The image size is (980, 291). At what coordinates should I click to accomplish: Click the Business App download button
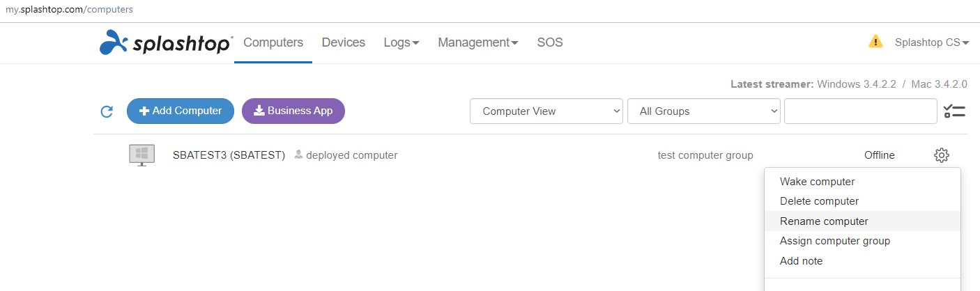(293, 111)
